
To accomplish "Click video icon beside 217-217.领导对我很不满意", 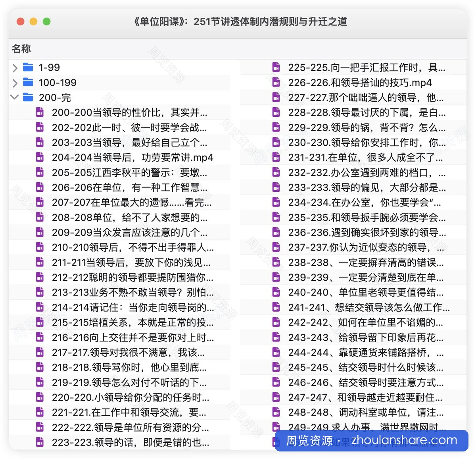I will 40,352.
